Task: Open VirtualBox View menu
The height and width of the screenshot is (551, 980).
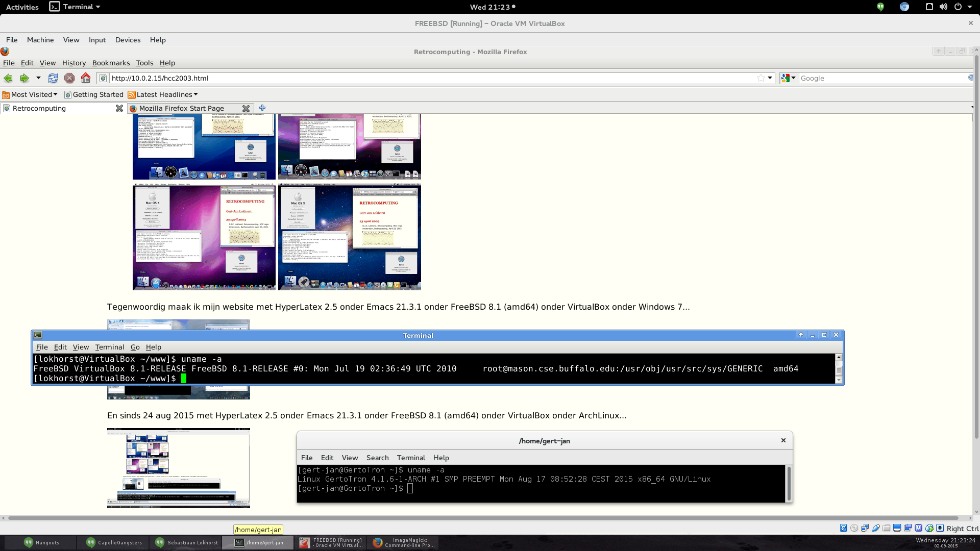Action: point(71,40)
